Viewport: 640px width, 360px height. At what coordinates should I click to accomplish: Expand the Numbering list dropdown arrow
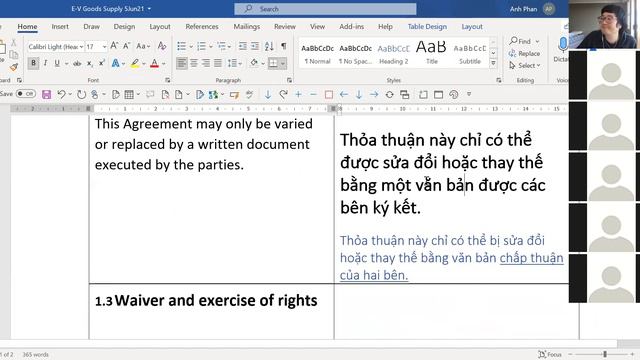click(211, 46)
